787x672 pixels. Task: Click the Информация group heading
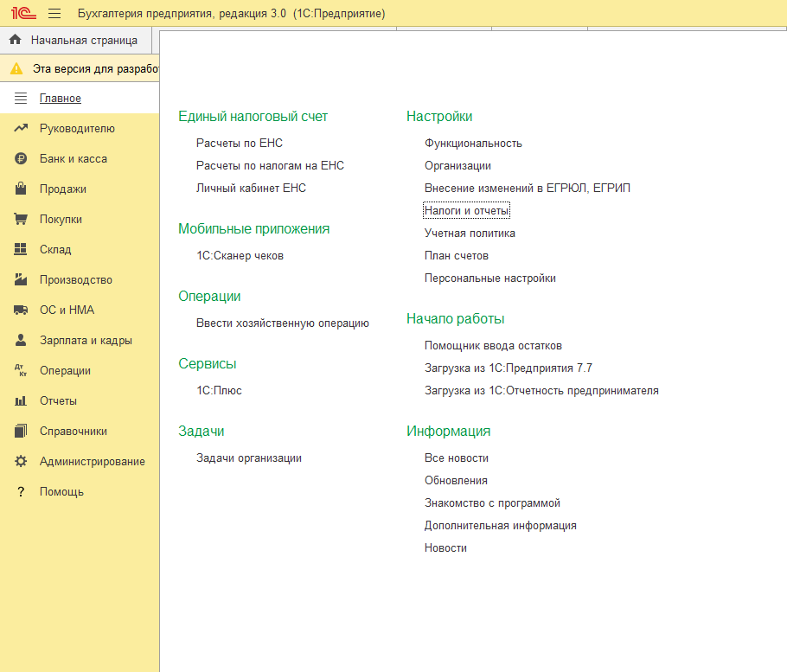click(449, 431)
